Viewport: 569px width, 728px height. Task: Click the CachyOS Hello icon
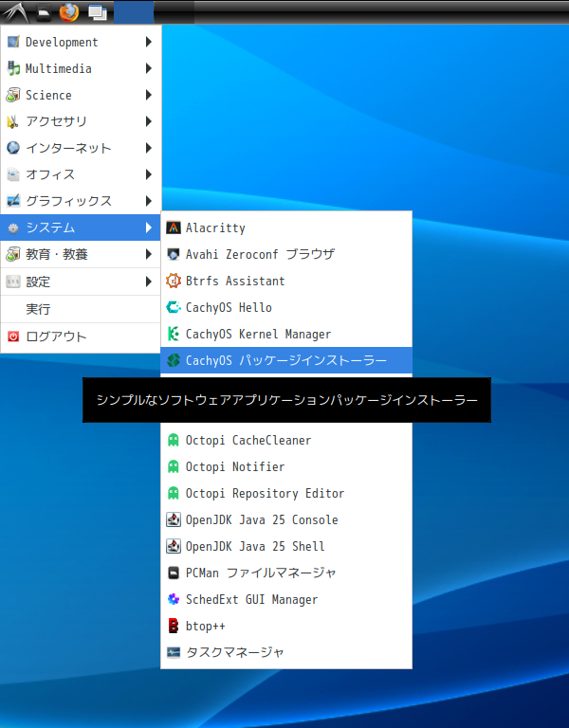pyautogui.click(x=174, y=307)
